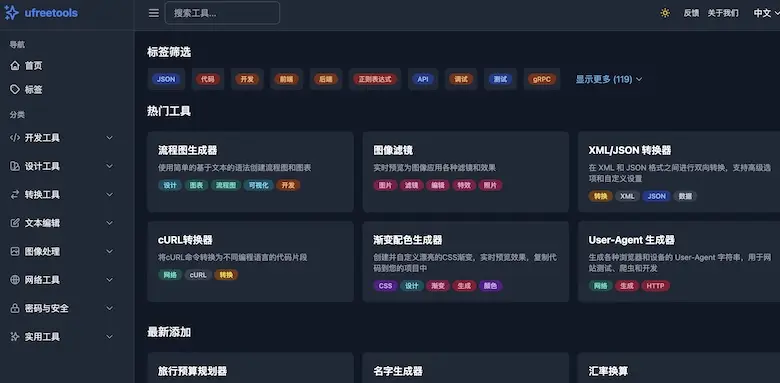Filter by the 代码 tag chip

coord(207,79)
